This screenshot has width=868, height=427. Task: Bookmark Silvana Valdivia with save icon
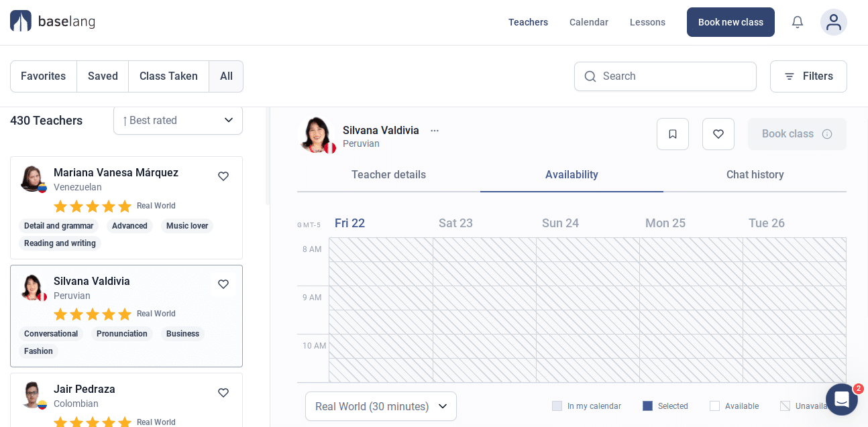point(672,134)
